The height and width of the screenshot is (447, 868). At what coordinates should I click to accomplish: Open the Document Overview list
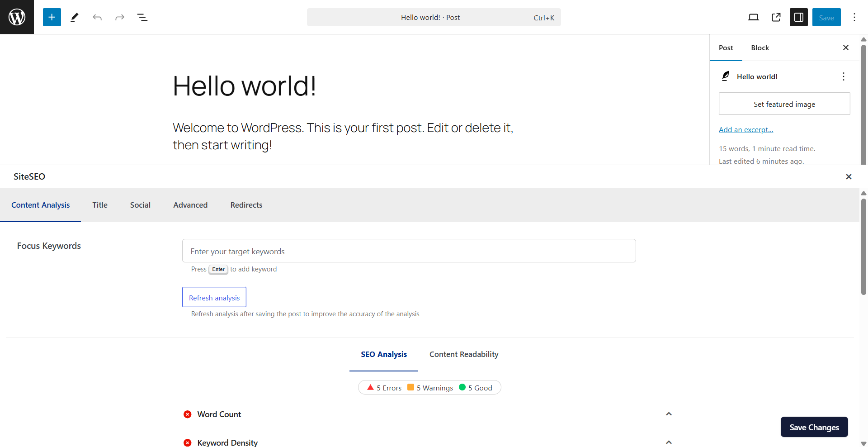[x=142, y=17]
